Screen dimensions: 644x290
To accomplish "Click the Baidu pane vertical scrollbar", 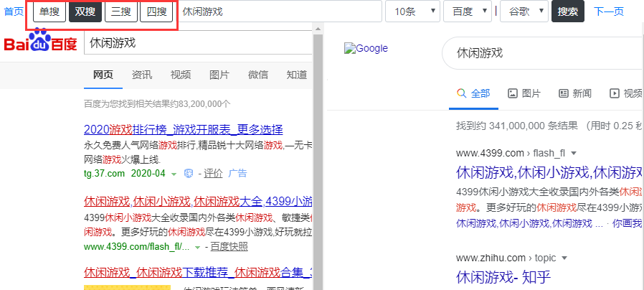I will click(317, 156).
